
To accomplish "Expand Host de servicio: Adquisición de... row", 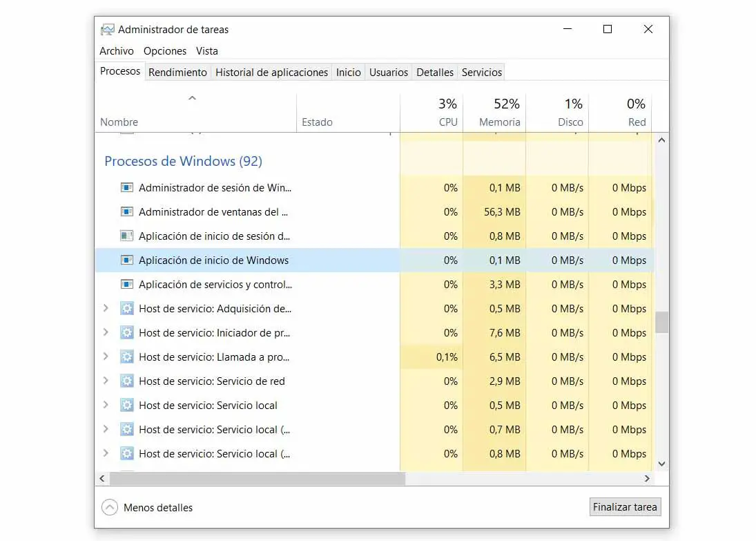I will (x=106, y=308).
